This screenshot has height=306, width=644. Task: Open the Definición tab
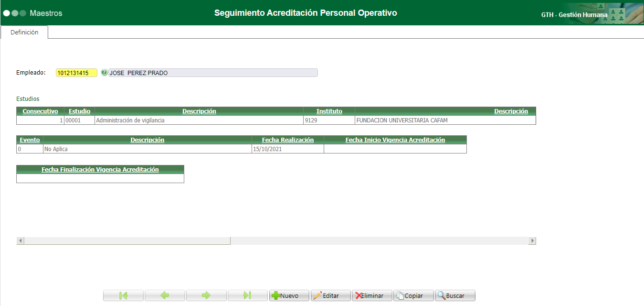point(24,33)
